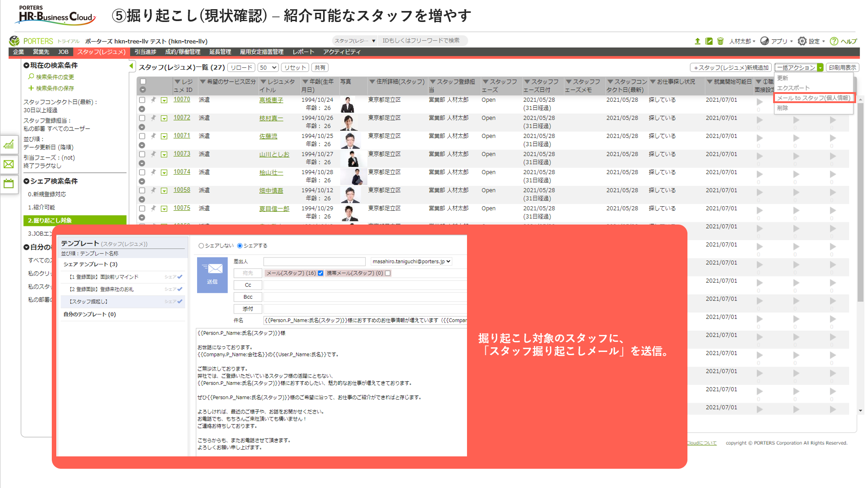Screen dimensions: 868x488
Task: Click the settings gear icon labeled 設定
Action: click(802, 41)
